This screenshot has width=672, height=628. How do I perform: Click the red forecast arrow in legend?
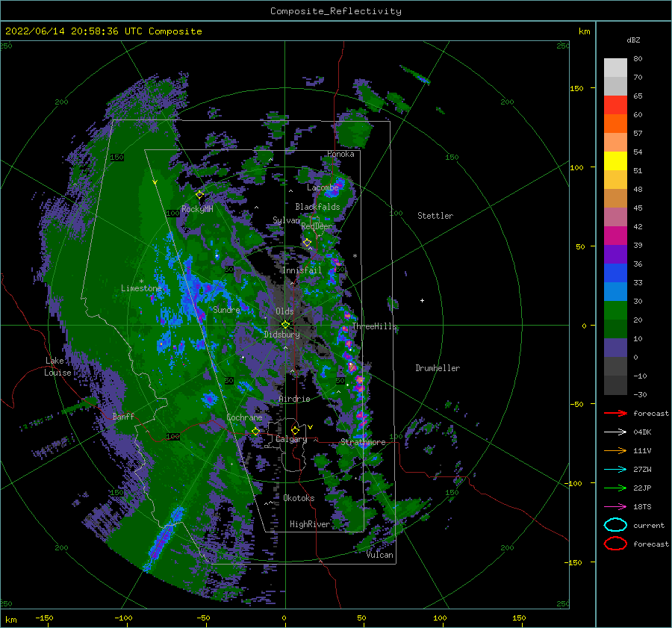616,413
